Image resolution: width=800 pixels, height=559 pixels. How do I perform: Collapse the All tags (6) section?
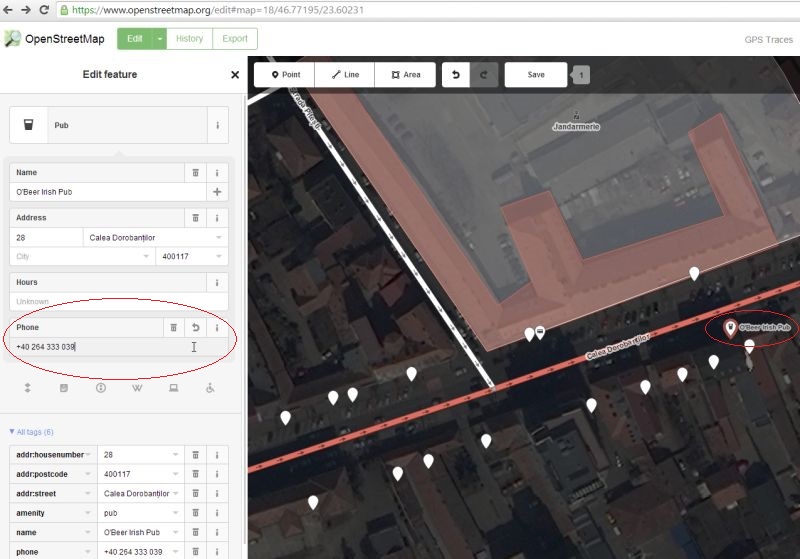coord(31,433)
